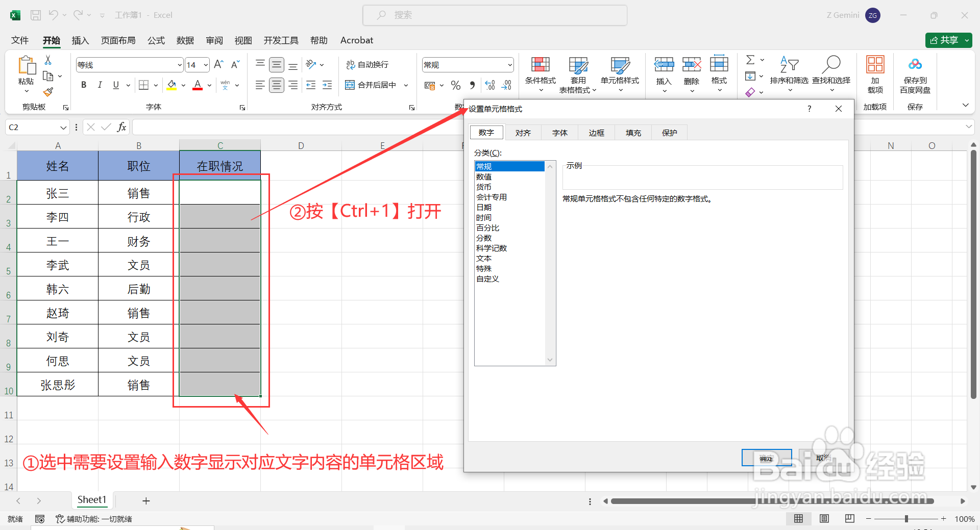The height and width of the screenshot is (530, 980).
Task: Open the 插入 ribbon tab
Action: click(x=80, y=40)
